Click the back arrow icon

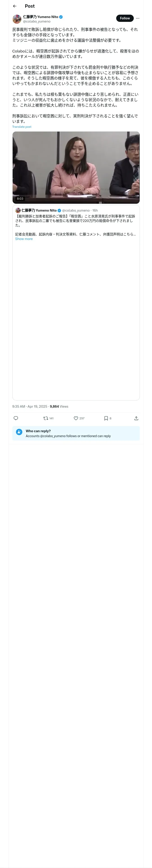pos(15,6)
